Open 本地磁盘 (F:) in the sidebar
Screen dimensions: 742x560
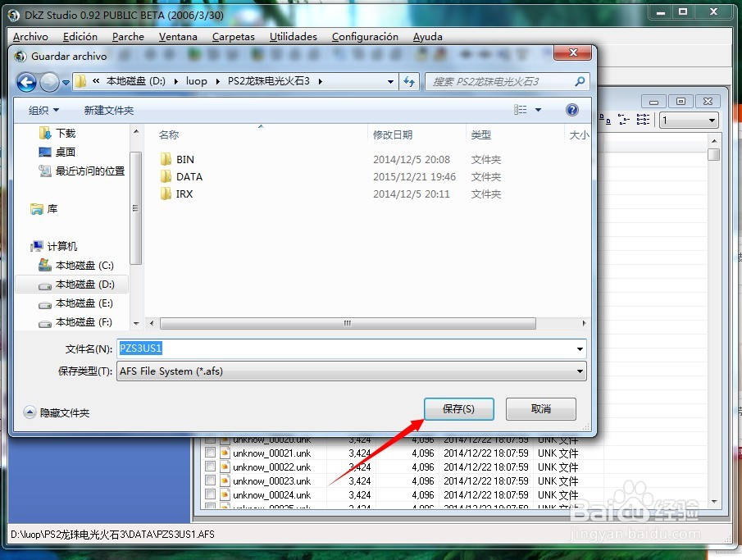(75, 322)
